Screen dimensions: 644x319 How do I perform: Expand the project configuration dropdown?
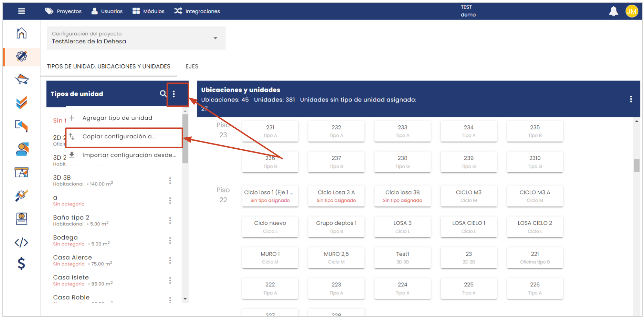(x=215, y=38)
